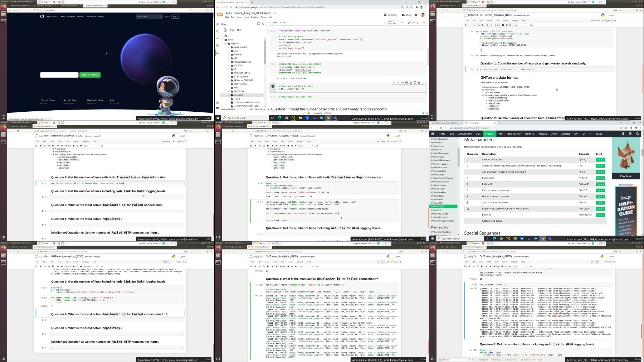
Task: Stop page loading in Firefox GitHub window
Action: pyautogui.click(x=18, y=10)
